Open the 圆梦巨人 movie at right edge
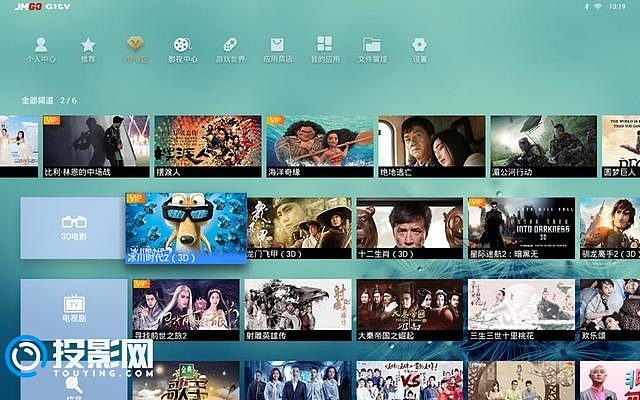640x400 pixels. pos(621,146)
